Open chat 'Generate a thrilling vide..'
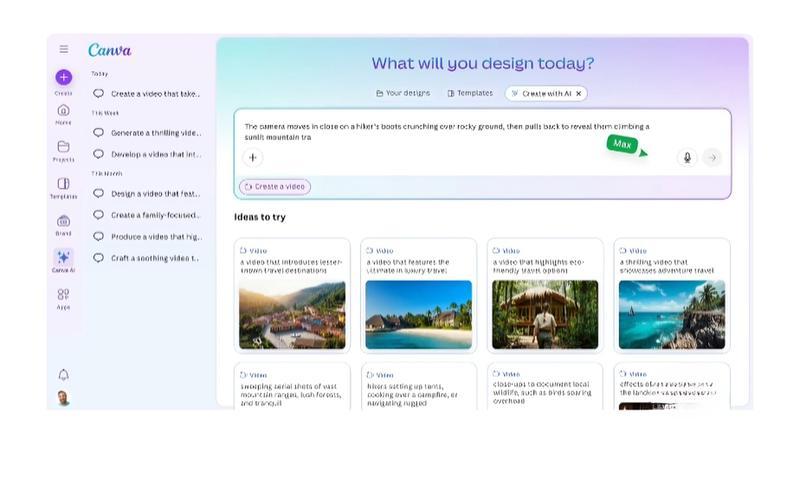The width and height of the screenshot is (800, 500). [147, 133]
